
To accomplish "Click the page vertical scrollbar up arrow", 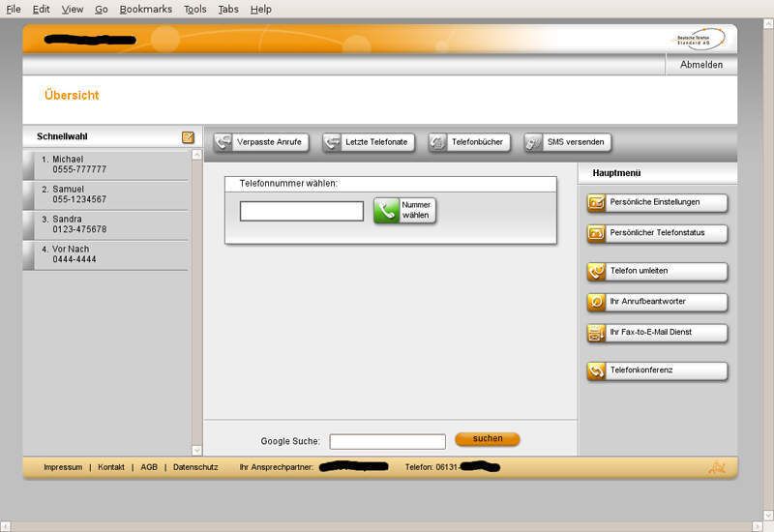I will [768, 23].
